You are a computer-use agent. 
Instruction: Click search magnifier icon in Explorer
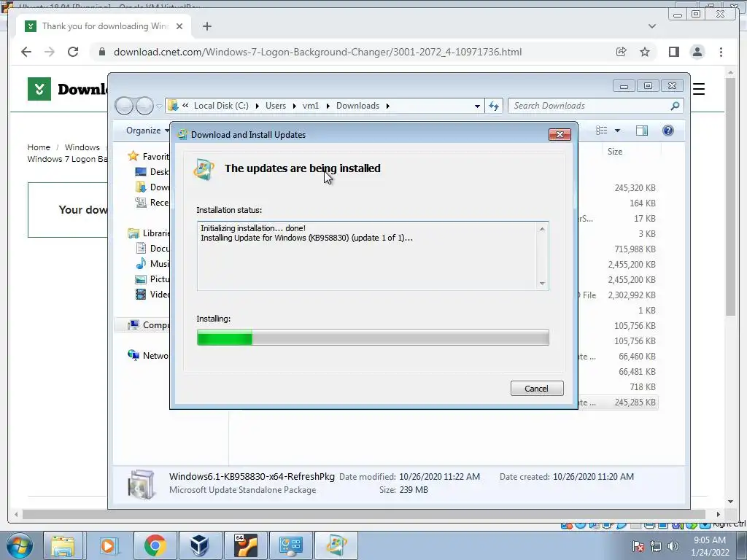[x=675, y=106]
